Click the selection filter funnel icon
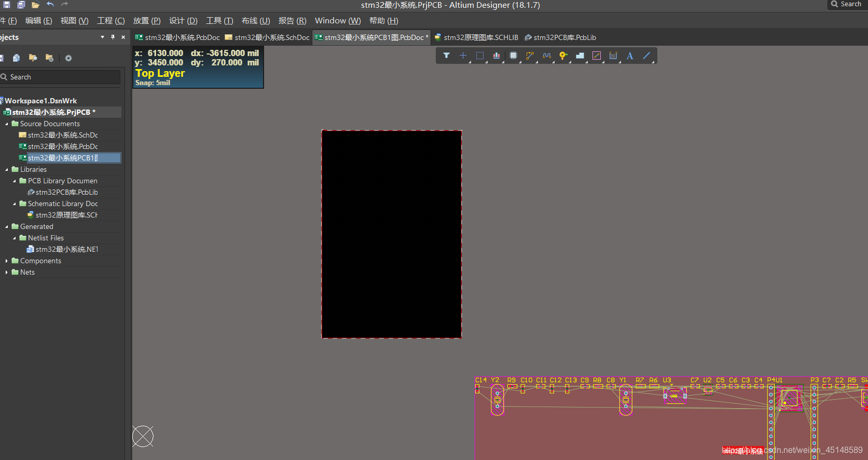This screenshot has width=868, height=460. (446, 56)
